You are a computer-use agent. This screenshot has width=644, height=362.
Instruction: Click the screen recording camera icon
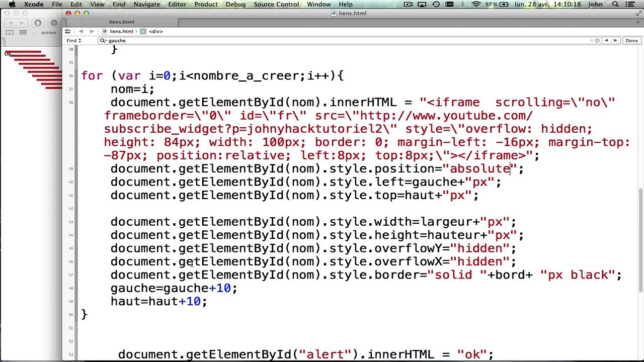409,5
